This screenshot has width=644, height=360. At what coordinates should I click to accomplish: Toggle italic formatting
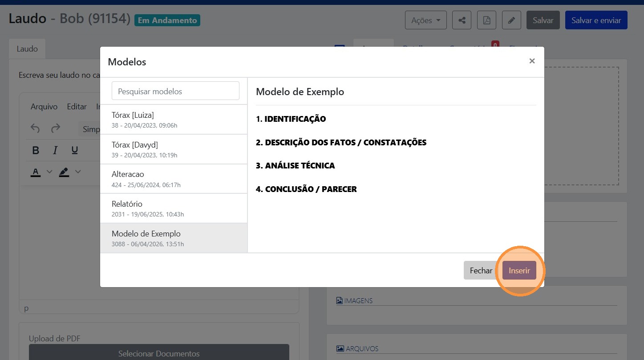(x=55, y=150)
